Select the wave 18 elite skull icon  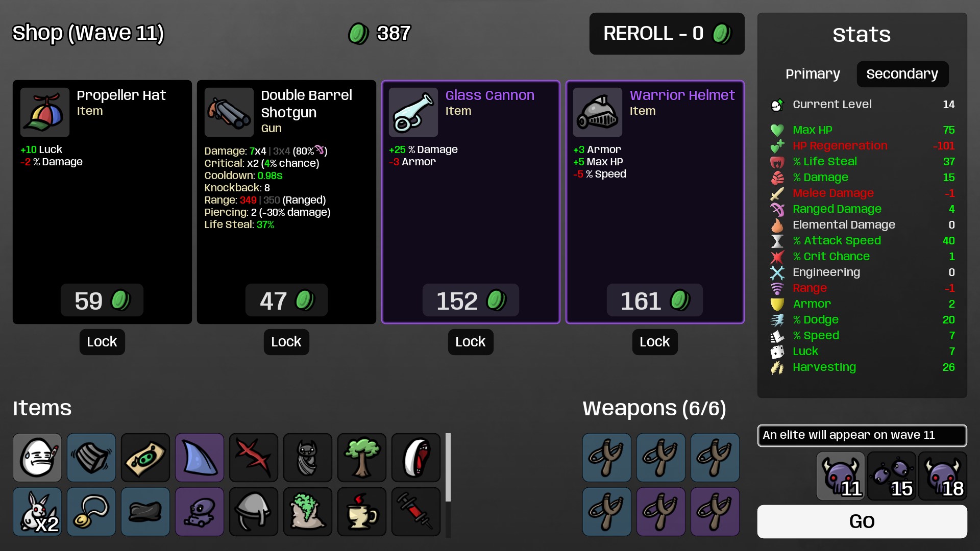(942, 476)
